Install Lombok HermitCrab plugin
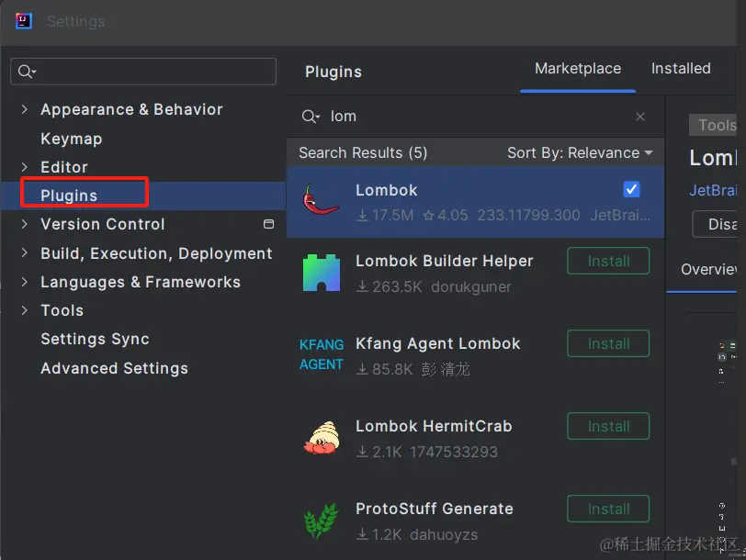The height and width of the screenshot is (560, 746). point(608,426)
